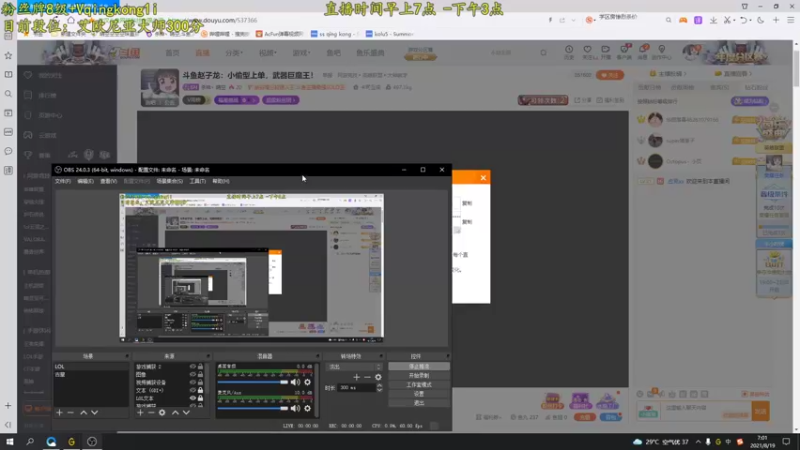Add a new scene with the plus icon
This screenshot has height=450, width=800.
(x=60, y=412)
